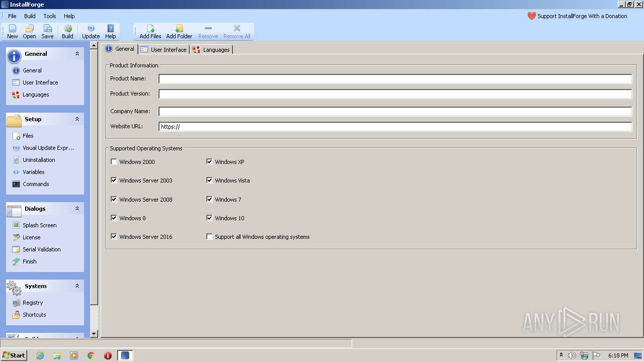
Task: Open the Build menu
Action: point(30,16)
